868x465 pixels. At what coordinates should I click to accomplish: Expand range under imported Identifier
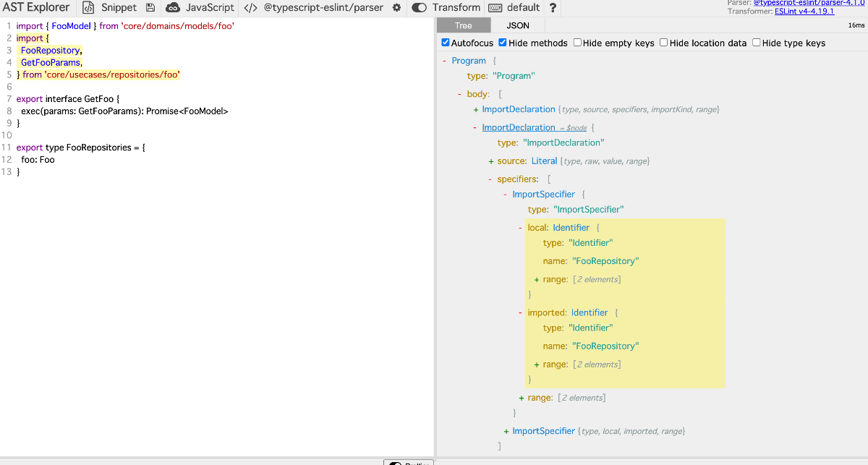[x=536, y=364]
